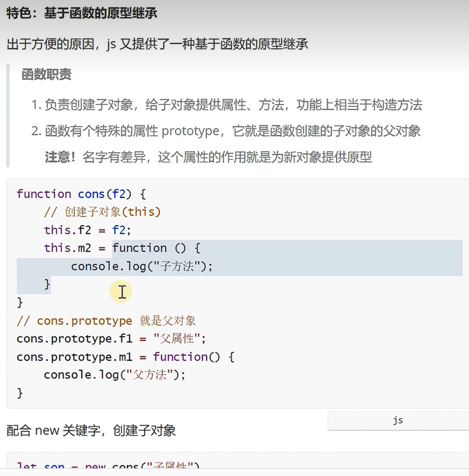Click the "js" language label of the code block
This screenshot has height=476, width=469.
pos(397,420)
